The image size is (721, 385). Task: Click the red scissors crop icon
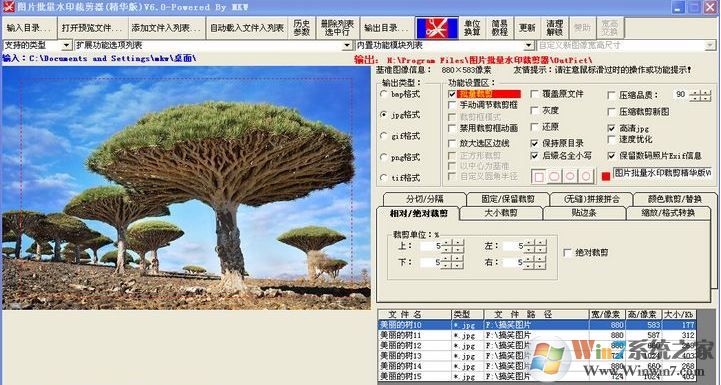tap(437, 28)
